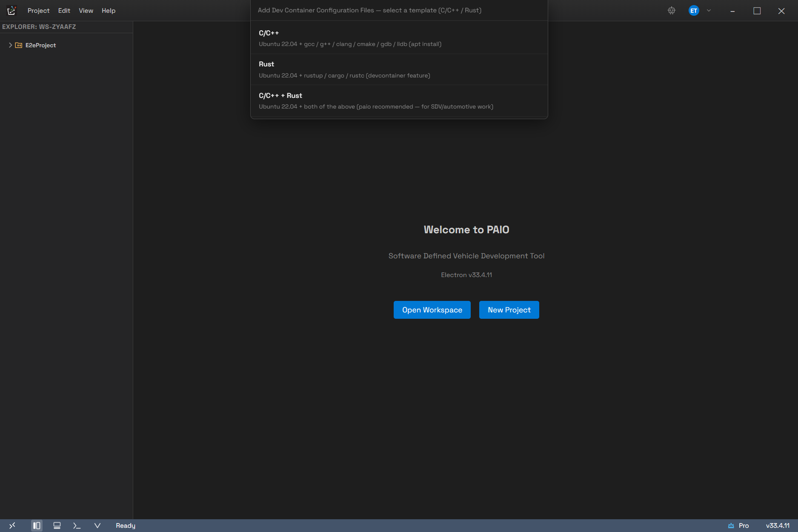Click the debug target icon in title bar
The height and width of the screenshot is (532, 798).
[x=672, y=11]
